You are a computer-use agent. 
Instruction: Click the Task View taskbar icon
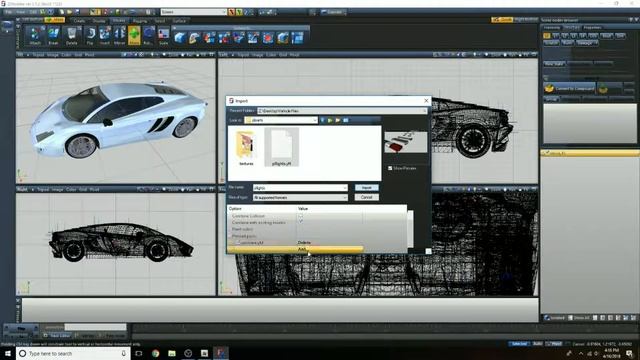pyautogui.click(x=139, y=353)
